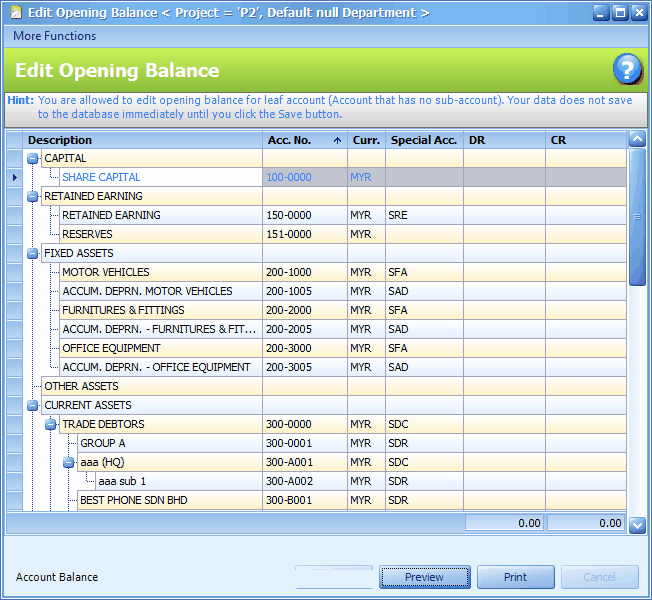Click the vertical scrollbar thumb
652x600 pixels.
pos(637,217)
